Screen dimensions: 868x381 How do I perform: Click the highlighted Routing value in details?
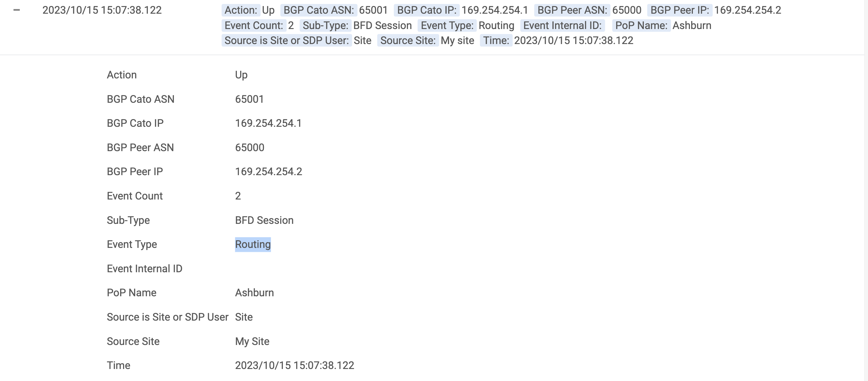tap(253, 244)
